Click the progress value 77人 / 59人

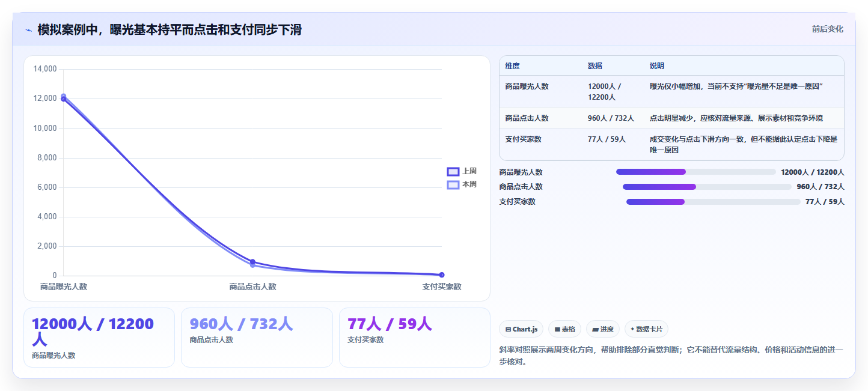(x=825, y=202)
